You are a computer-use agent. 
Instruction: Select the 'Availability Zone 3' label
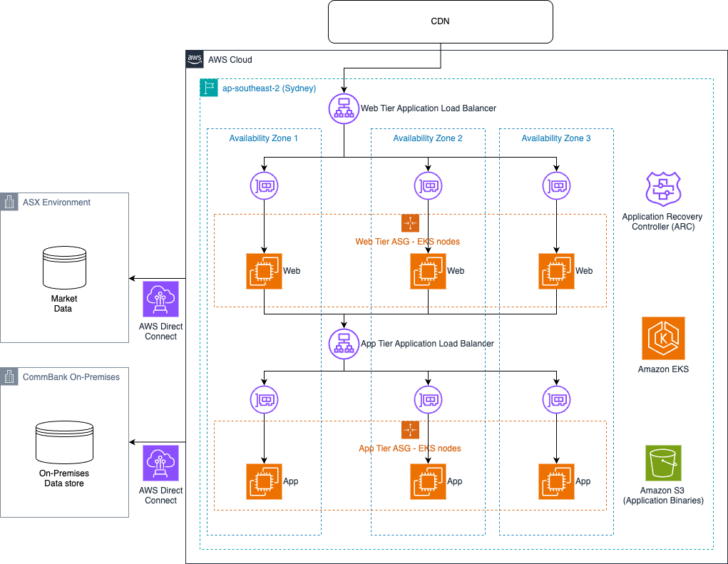(556, 138)
